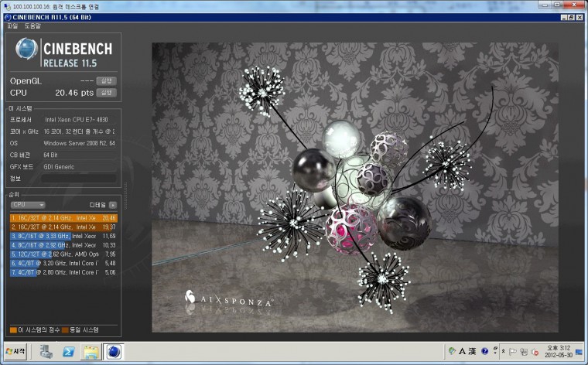Open the clock showing 오후 3:12
This screenshot has height=365, width=588.
tap(559, 351)
